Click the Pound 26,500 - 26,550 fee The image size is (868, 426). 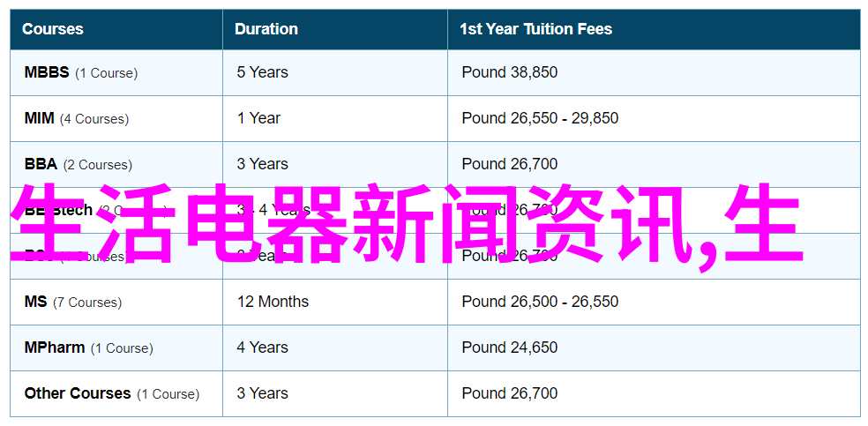point(540,302)
